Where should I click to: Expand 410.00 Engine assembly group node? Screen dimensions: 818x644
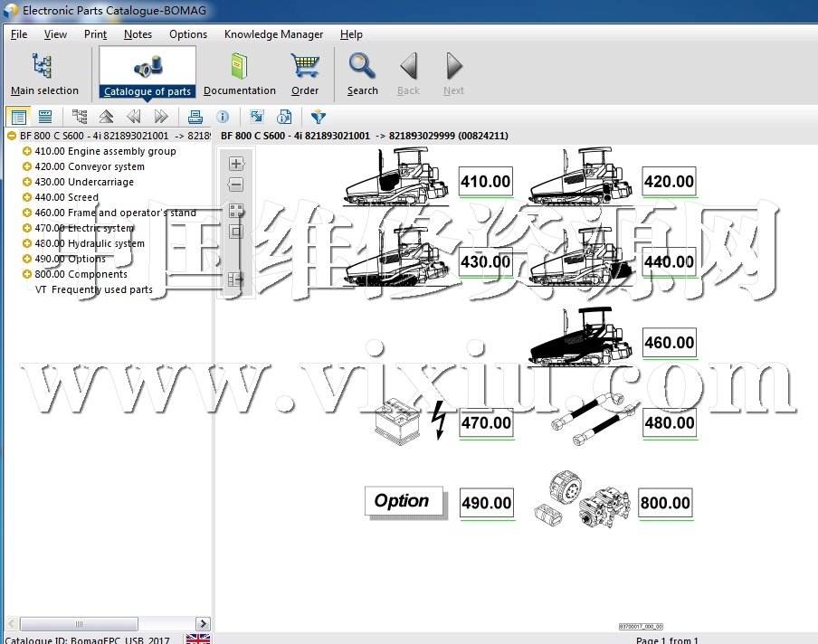click(x=27, y=152)
